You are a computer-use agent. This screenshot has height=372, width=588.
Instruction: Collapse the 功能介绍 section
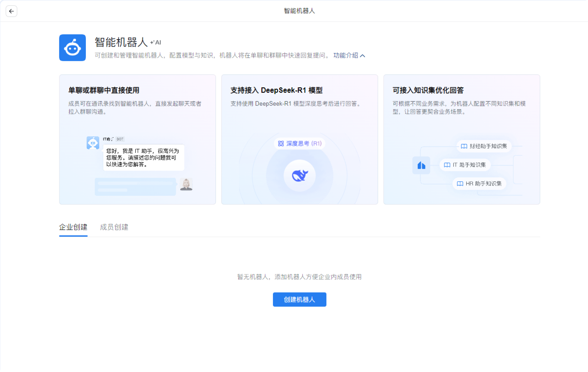(x=345, y=56)
